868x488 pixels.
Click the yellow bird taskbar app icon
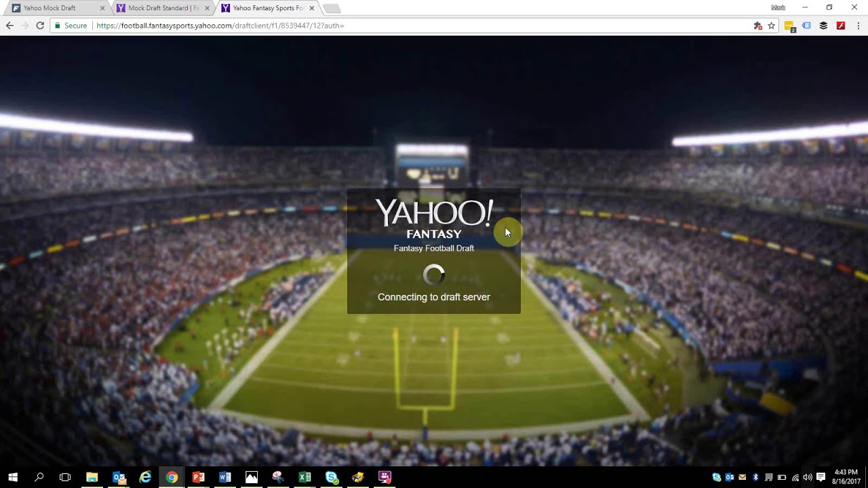point(358,477)
